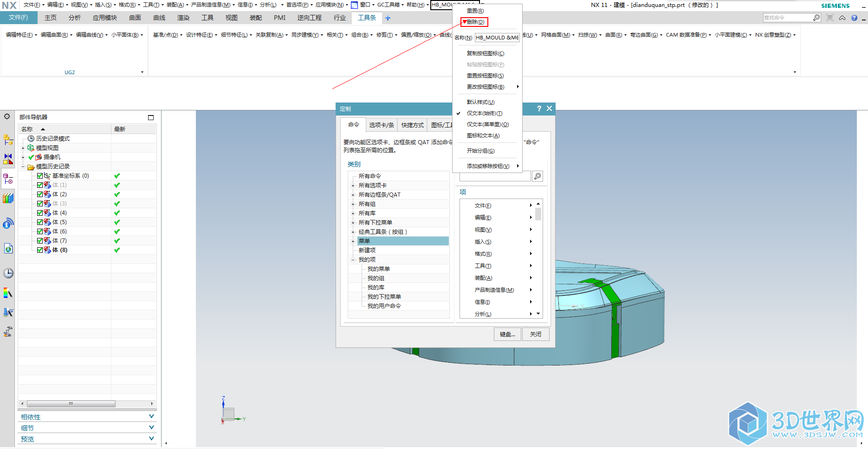Click the Customize dialog help question mark
The height and width of the screenshot is (449, 868).
(539, 109)
